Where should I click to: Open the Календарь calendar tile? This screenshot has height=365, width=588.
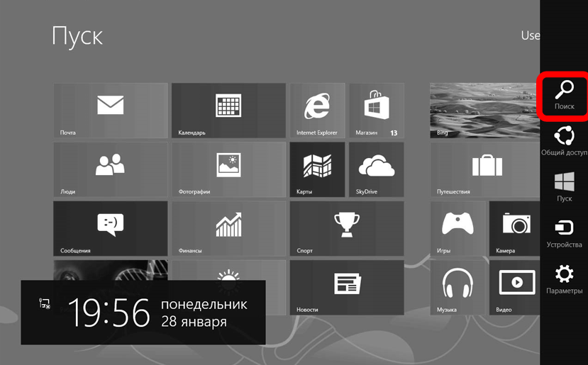point(228,110)
